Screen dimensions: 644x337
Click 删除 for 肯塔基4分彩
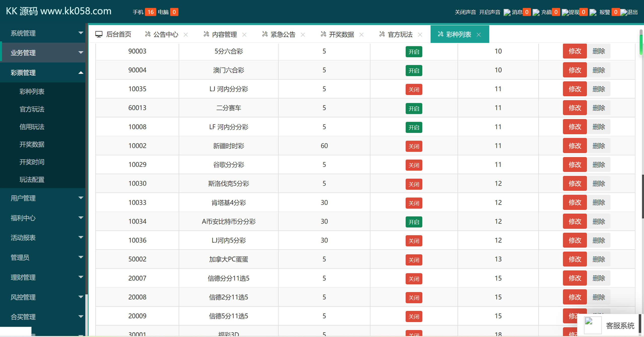[599, 202]
